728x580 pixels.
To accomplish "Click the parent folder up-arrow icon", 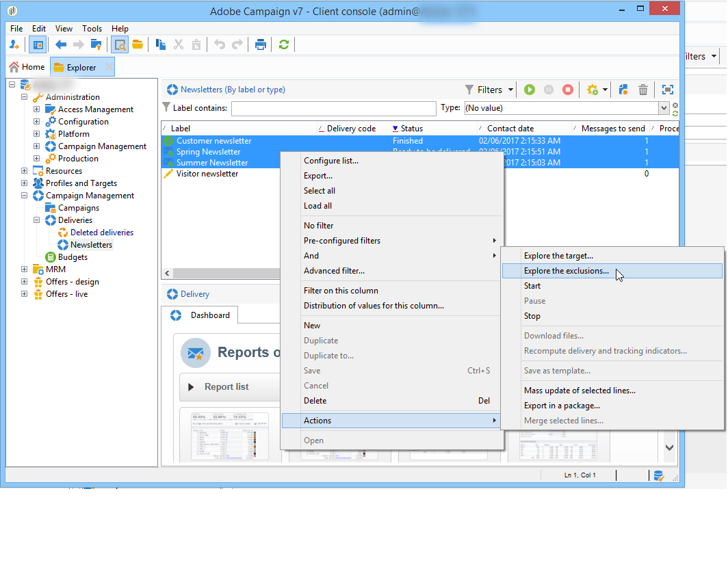I will (96, 45).
